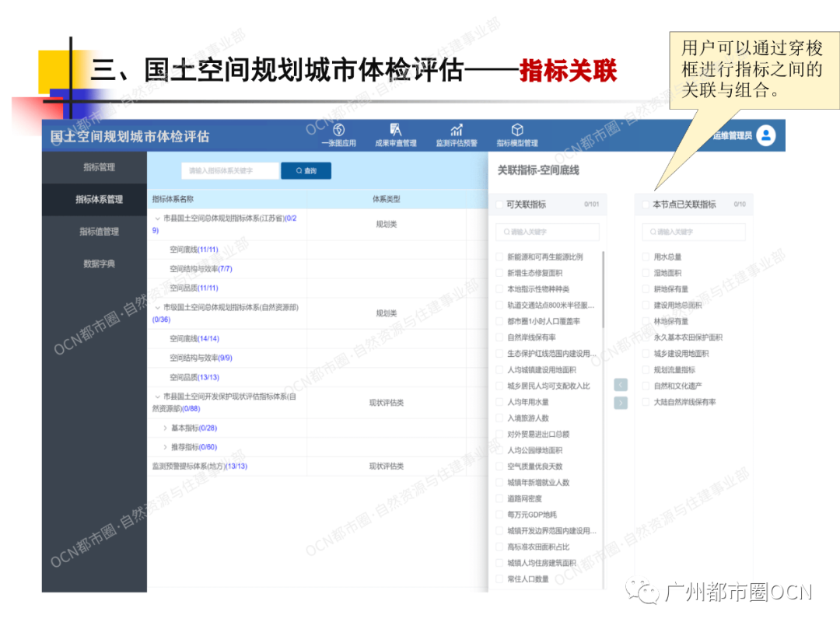Select the 指标体系管理 sidebar item
The image size is (840, 629).
coord(95,199)
